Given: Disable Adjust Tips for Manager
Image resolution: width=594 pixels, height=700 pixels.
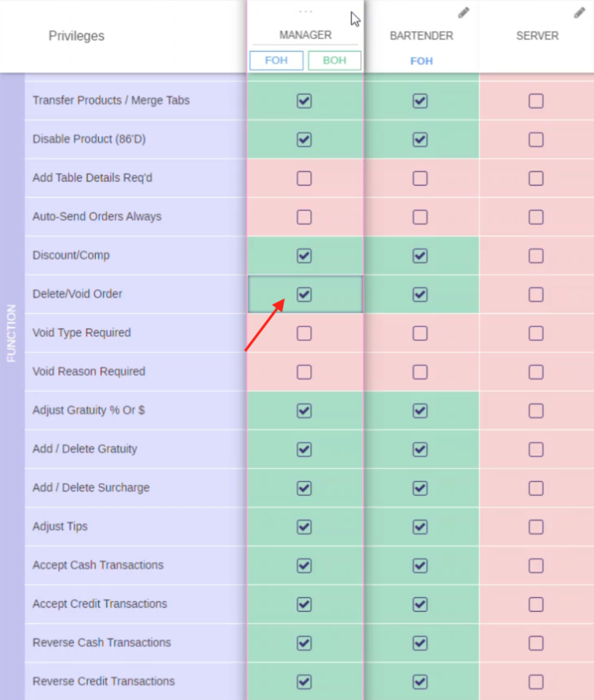Looking at the screenshot, I should (x=304, y=527).
